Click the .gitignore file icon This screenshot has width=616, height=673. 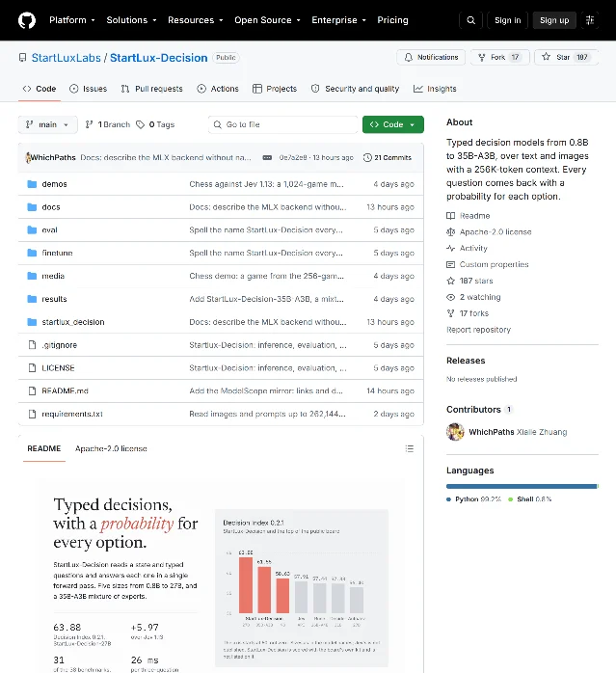(32, 344)
